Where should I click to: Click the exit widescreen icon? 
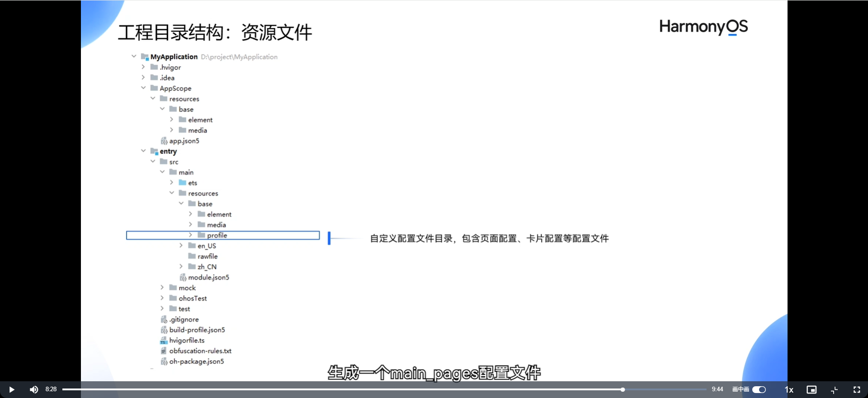click(x=835, y=389)
